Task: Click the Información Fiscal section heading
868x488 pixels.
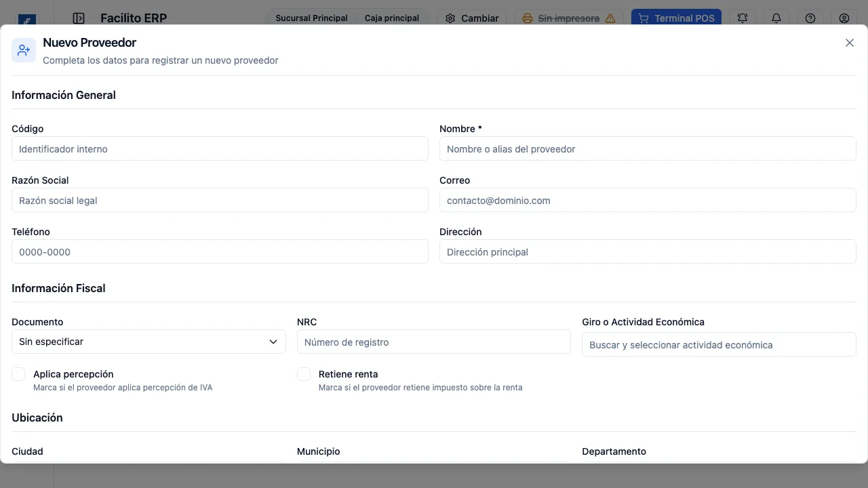Action: (x=58, y=288)
